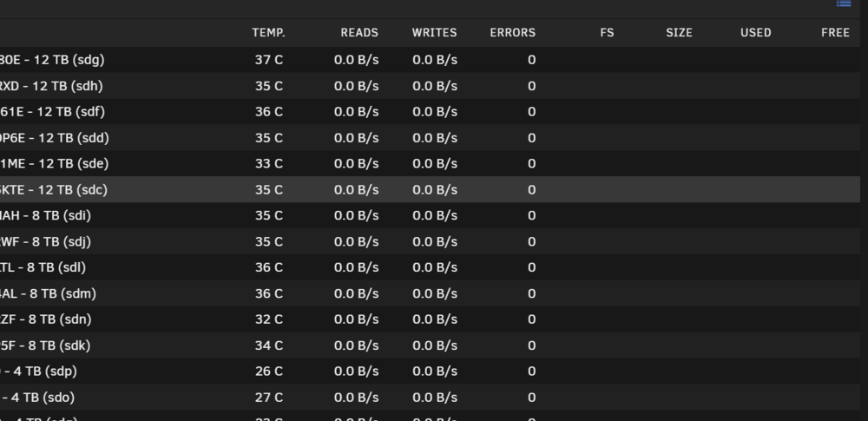Screen dimensions: 868x421
Task: Click the 37 C temperature for sdg
Action: click(x=269, y=60)
